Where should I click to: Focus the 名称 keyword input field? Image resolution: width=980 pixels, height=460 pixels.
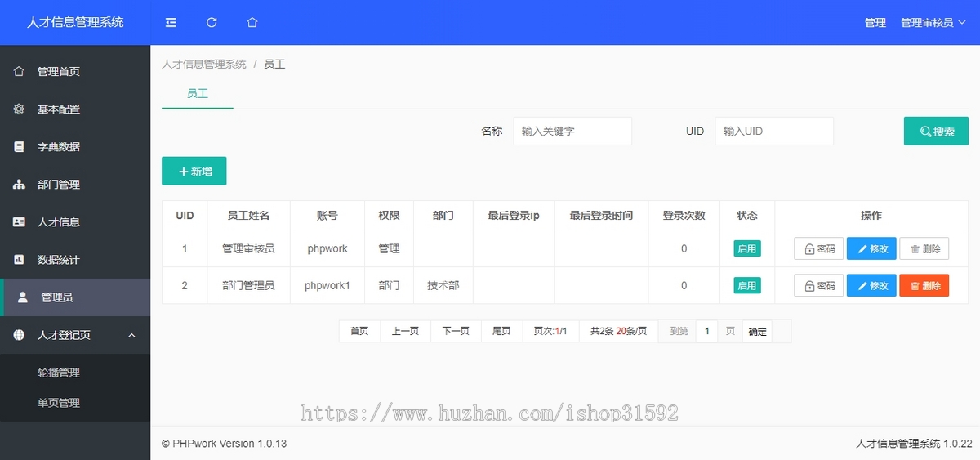tap(572, 131)
